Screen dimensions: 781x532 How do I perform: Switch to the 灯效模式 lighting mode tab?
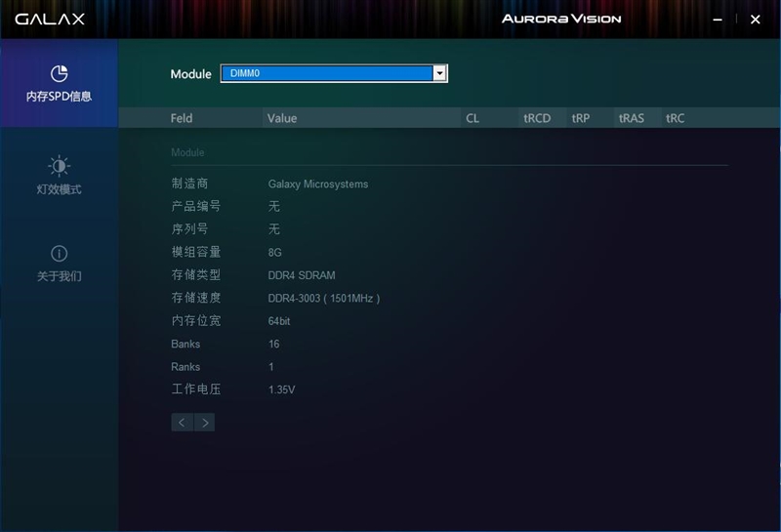pos(59,176)
